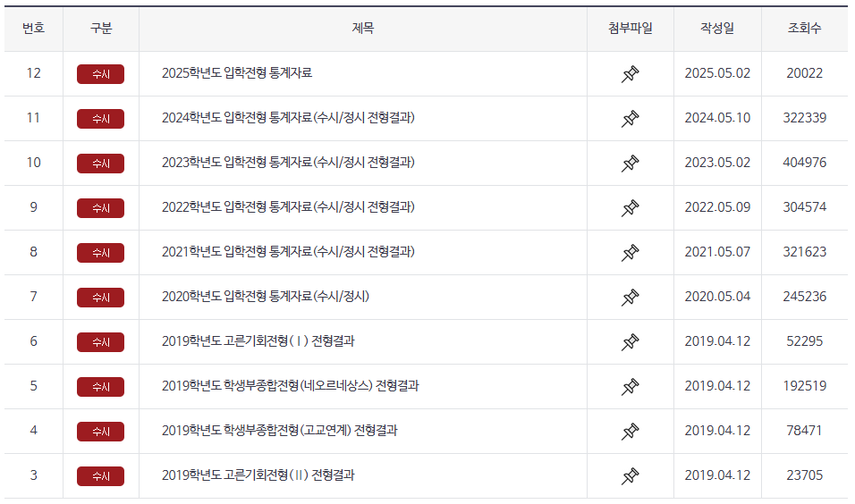The width and height of the screenshot is (855, 504).
Task: Download attachment for 2023학년도 통계자료 row
Action: click(x=630, y=163)
